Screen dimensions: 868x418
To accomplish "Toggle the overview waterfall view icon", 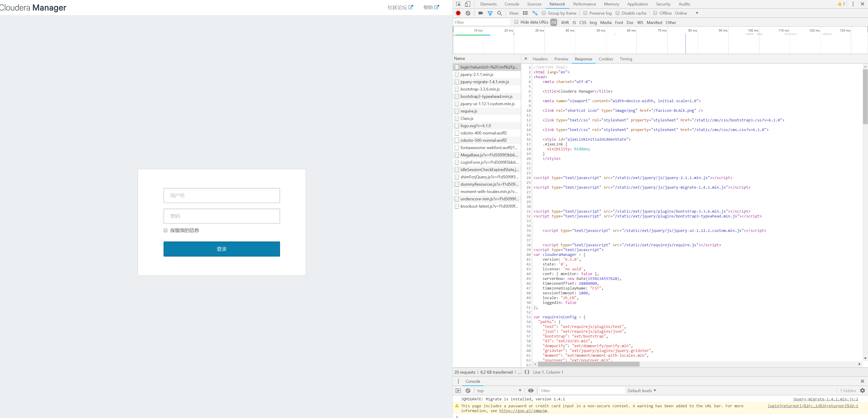I will coord(535,13).
